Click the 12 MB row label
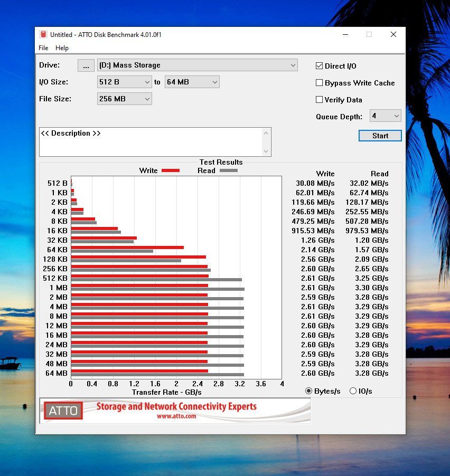The height and width of the screenshot is (476, 450). click(57, 326)
